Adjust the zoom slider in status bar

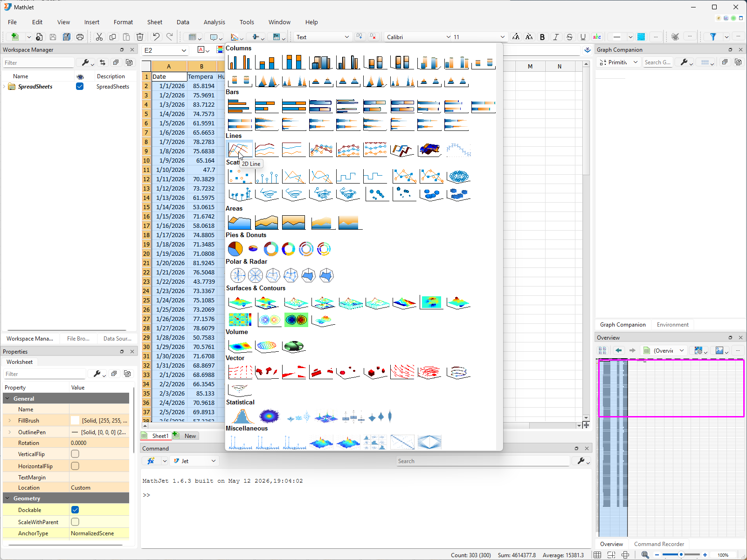click(681, 555)
